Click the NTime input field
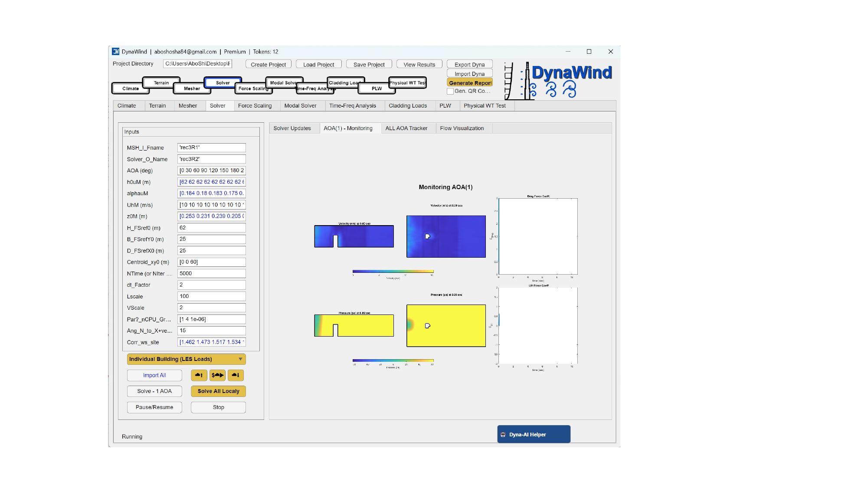Viewport: 868px width, 488px height. (x=211, y=274)
